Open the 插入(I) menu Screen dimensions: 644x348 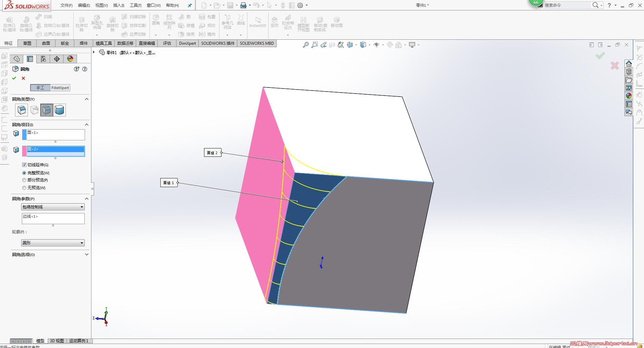119,5
